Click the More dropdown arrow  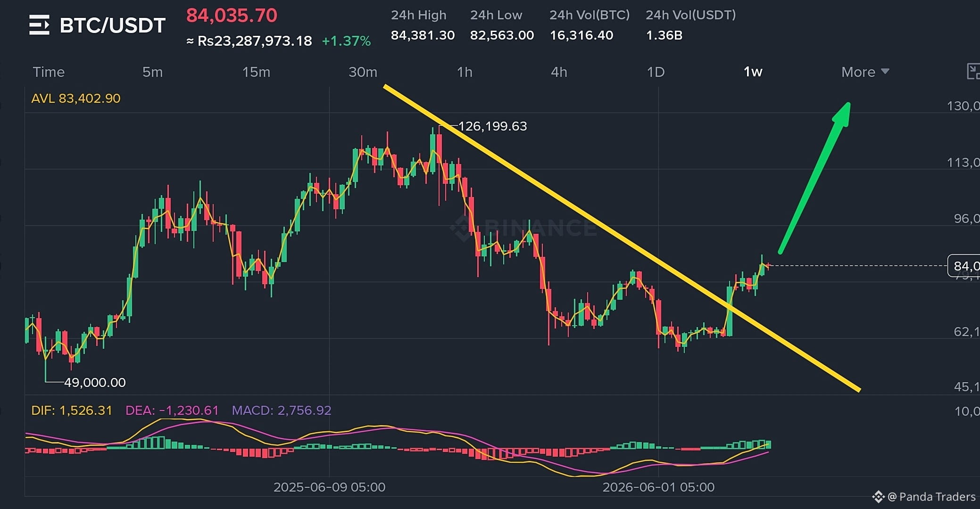885,72
